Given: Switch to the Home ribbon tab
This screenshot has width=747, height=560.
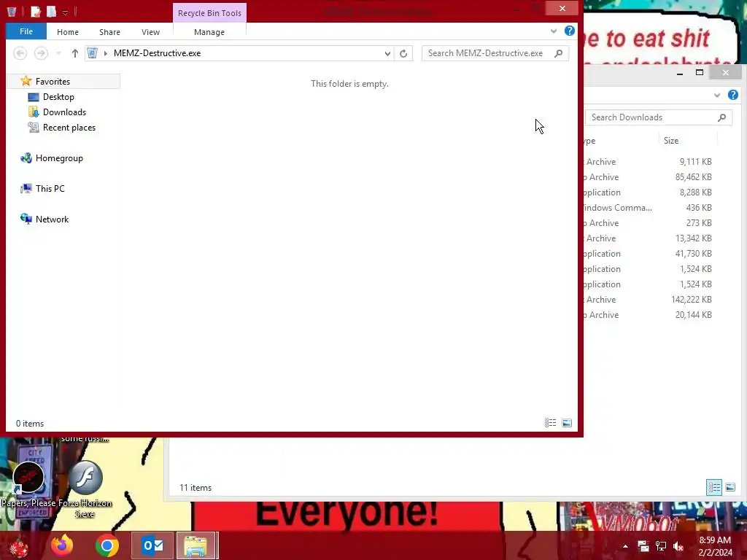Looking at the screenshot, I should click(x=68, y=32).
